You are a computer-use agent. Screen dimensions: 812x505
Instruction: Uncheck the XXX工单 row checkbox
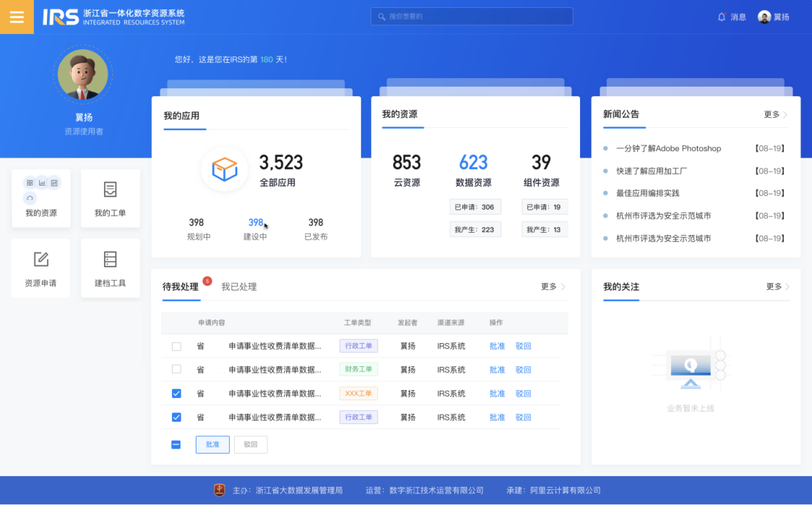tap(176, 393)
